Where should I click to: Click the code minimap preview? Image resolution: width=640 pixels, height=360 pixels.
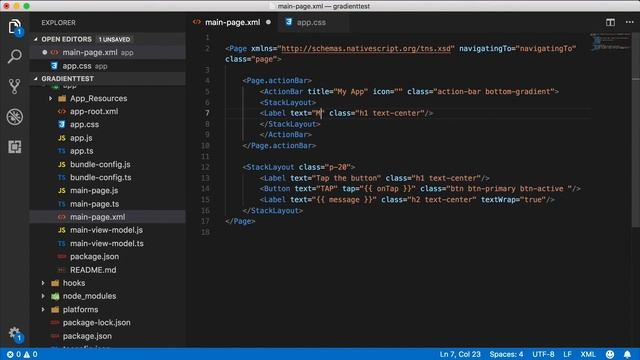(x=610, y=42)
